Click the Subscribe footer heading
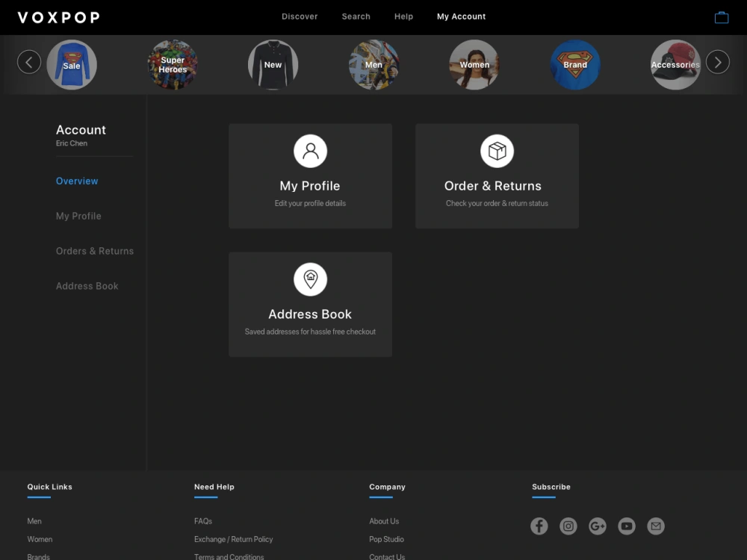The height and width of the screenshot is (560, 747). tap(551, 487)
